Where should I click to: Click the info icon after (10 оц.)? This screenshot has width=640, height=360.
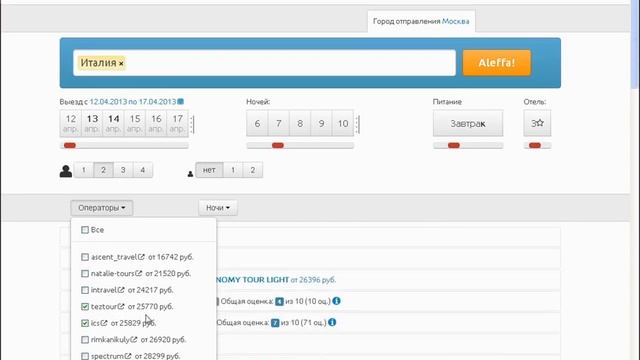(336, 301)
